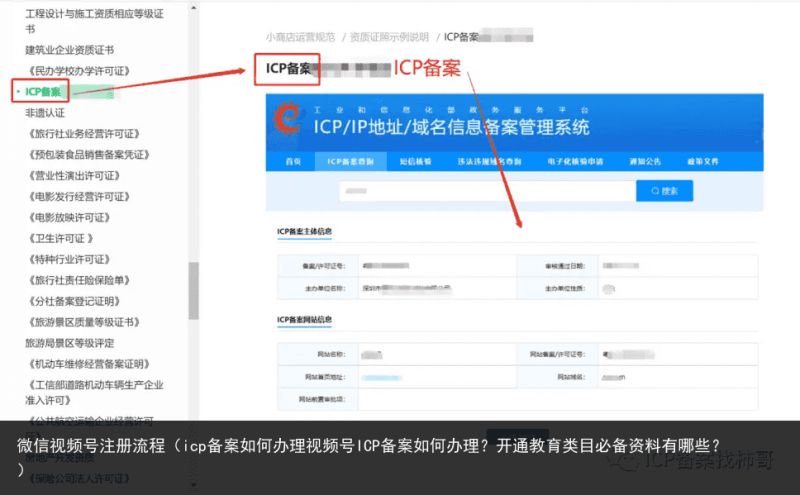The image size is (800, 495).
Task: Click the ICP/IP地址/域名信息备案管理系统 banner title
Action: [451, 127]
